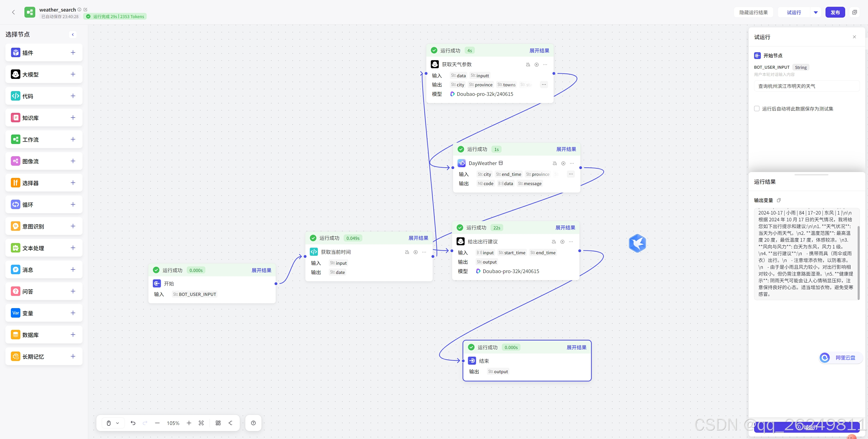Add a code node from the sidebar

[73, 96]
